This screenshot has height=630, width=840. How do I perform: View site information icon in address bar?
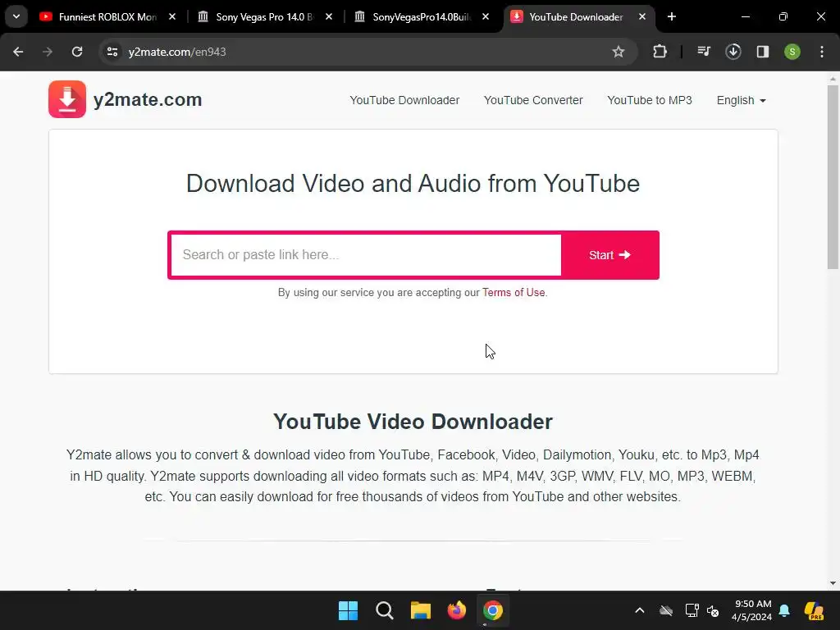click(x=112, y=52)
